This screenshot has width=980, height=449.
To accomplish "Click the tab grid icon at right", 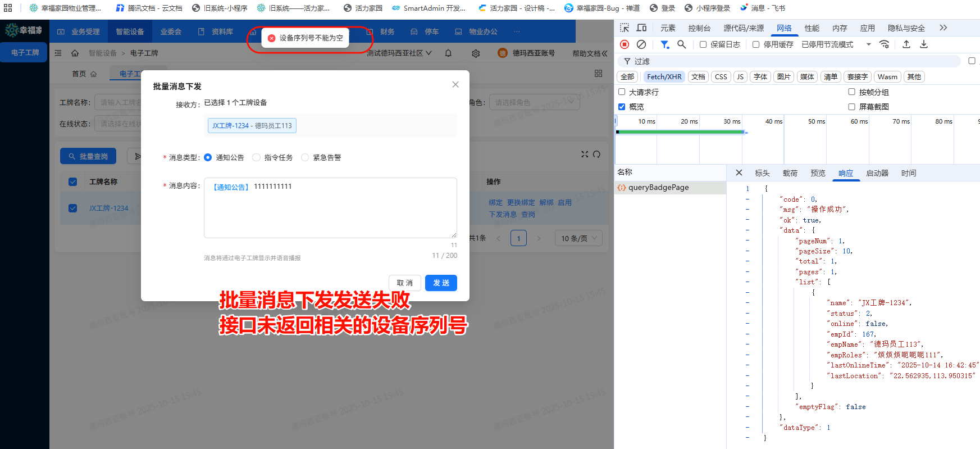I will pyautogui.click(x=598, y=74).
